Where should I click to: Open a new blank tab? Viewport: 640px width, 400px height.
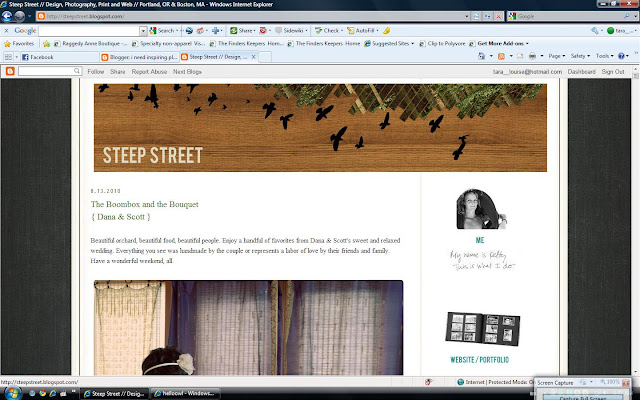coord(265,57)
